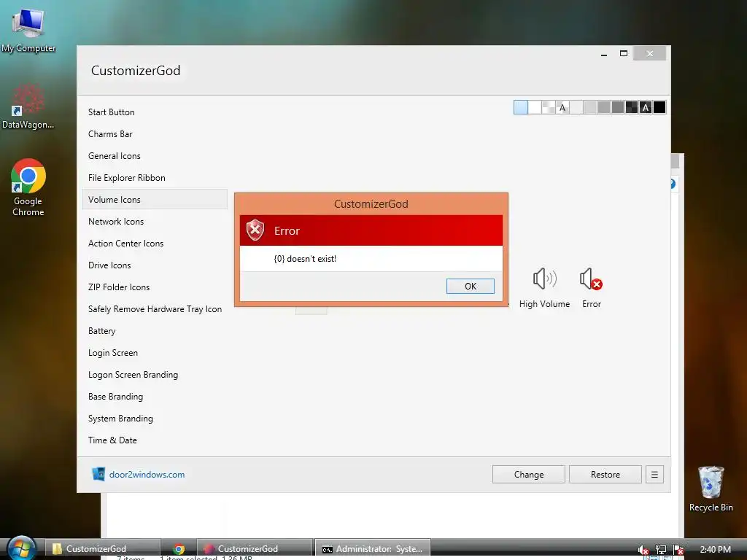Open the System Branding category
The height and width of the screenshot is (560, 747).
point(120,419)
